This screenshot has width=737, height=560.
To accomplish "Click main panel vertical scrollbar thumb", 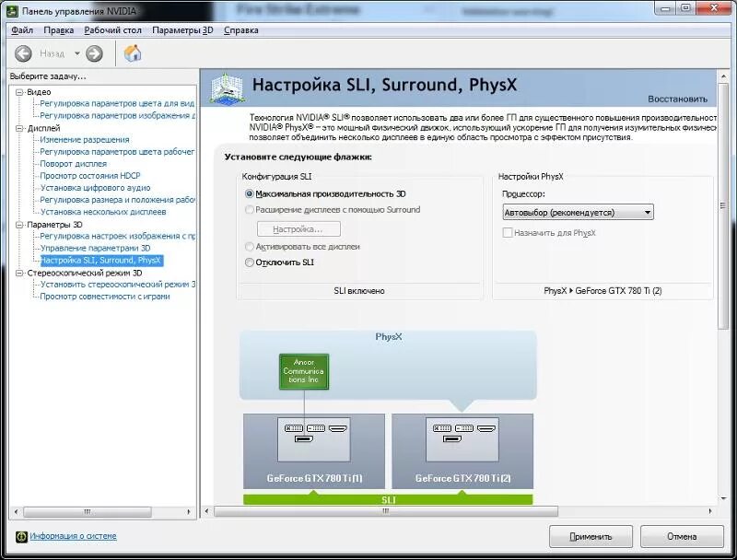I will click(723, 206).
